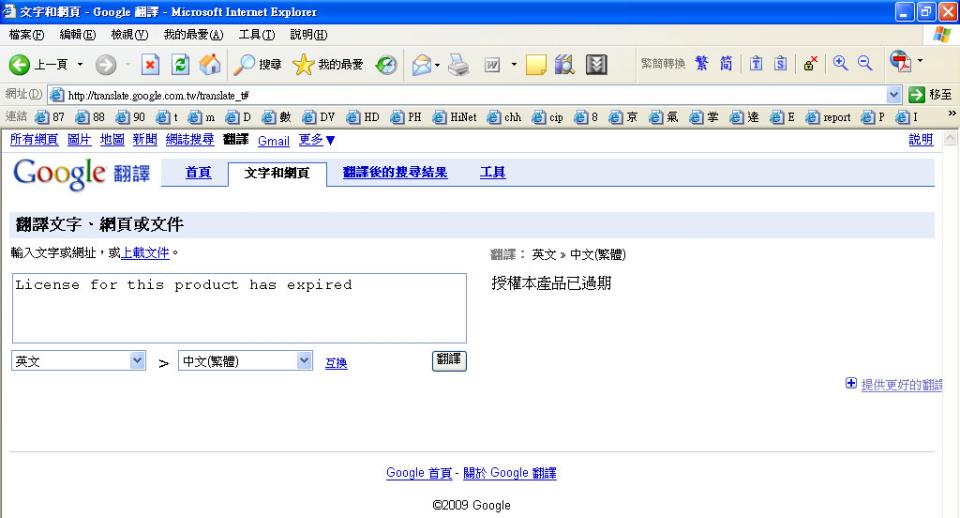Expand the PDF converter dropdown arrow
Image resolution: width=960 pixels, height=518 pixels.
(920, 61)
